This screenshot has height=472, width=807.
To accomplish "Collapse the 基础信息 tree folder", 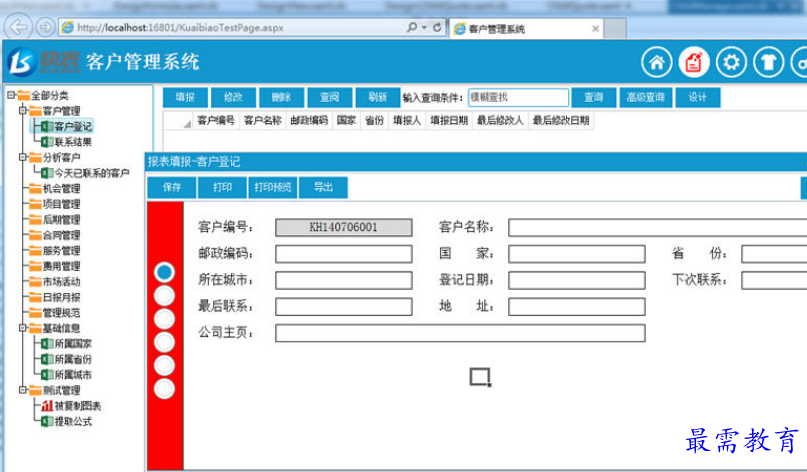I will click(23, 328).
